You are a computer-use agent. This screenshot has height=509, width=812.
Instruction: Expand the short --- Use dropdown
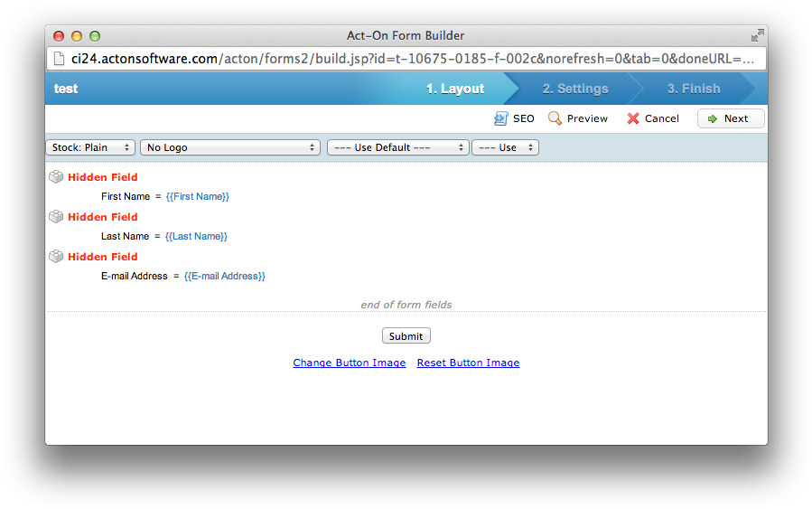[x=506, y=147]
